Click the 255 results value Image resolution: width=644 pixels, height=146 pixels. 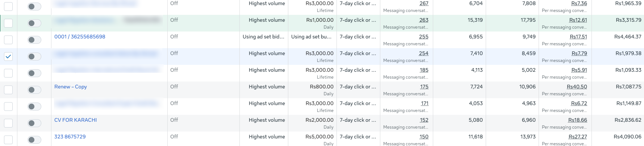423,37
